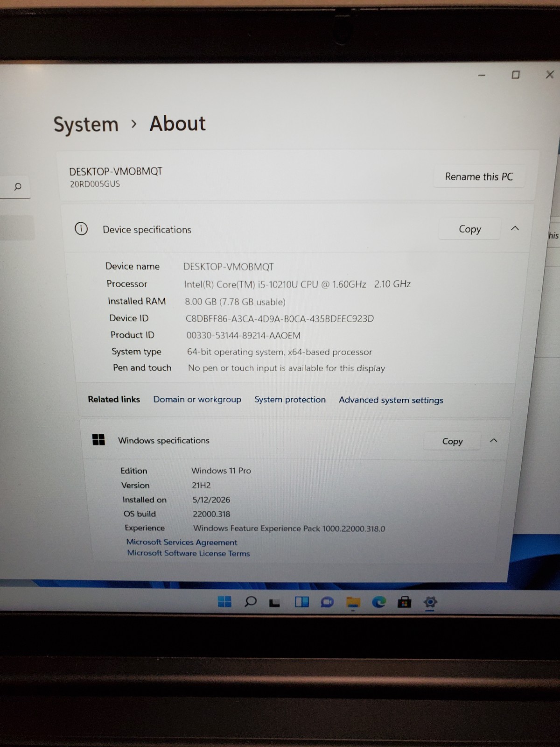Close the Settings window
The height and width of the screenshot is (747, 560).
550,74
